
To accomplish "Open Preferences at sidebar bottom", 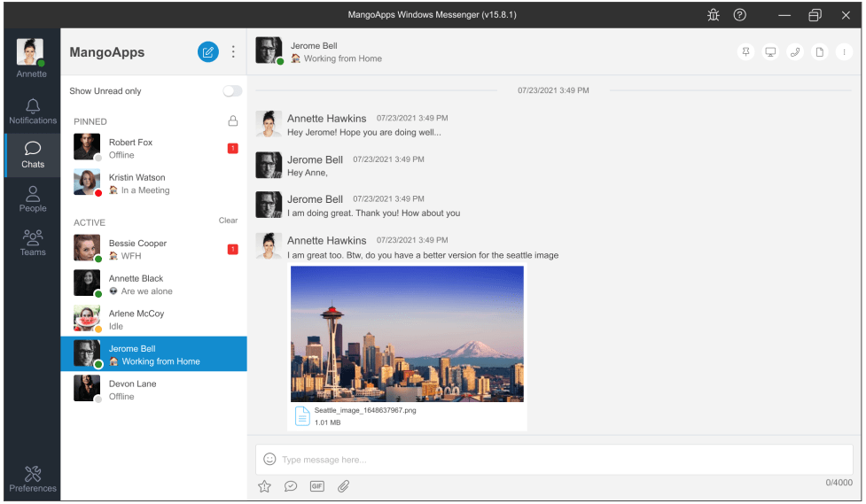I will [x=33, y=478].
